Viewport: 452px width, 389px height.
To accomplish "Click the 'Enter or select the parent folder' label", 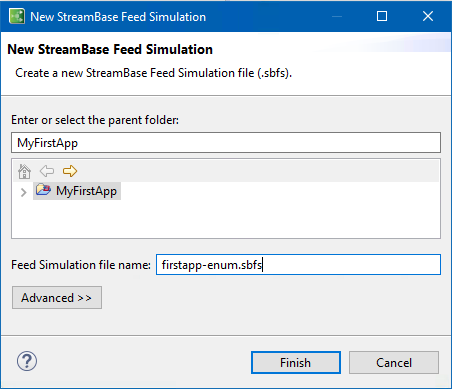I will [95, 120].
